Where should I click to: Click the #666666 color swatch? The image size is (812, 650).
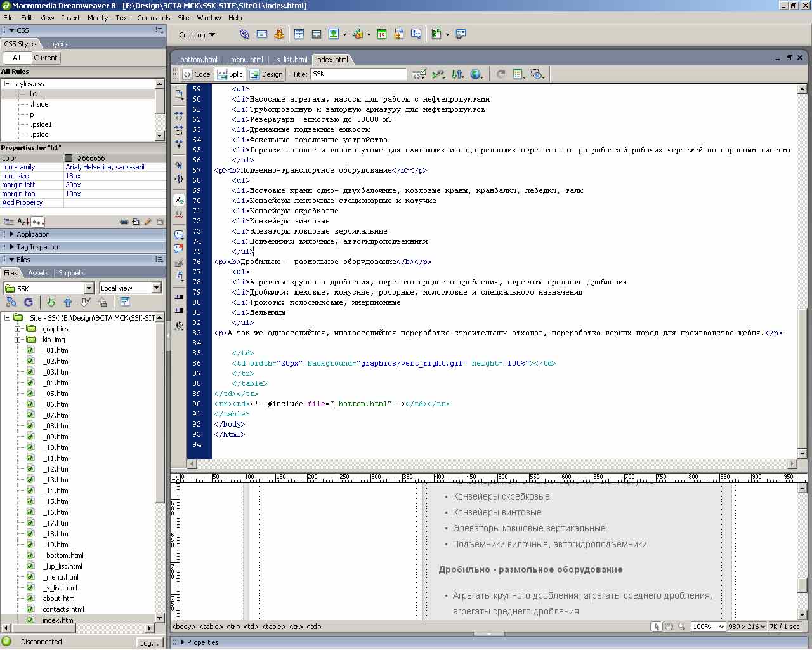tap(69, 158)
